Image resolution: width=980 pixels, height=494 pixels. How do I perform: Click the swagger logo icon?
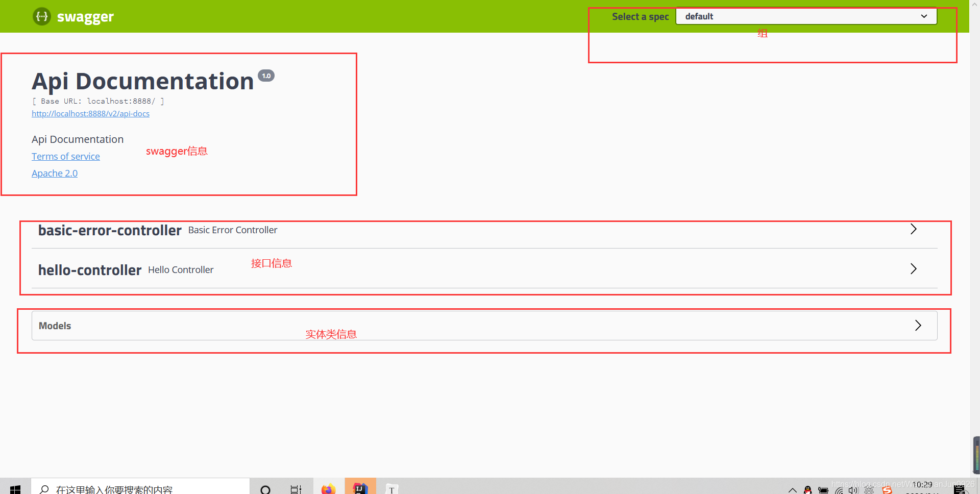[x=42, y=16]
